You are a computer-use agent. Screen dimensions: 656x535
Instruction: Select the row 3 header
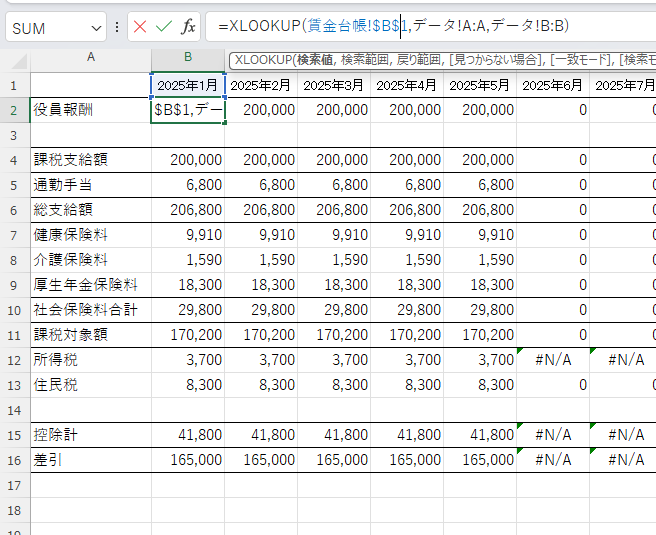pyautogui.click(x=15, y=135)
